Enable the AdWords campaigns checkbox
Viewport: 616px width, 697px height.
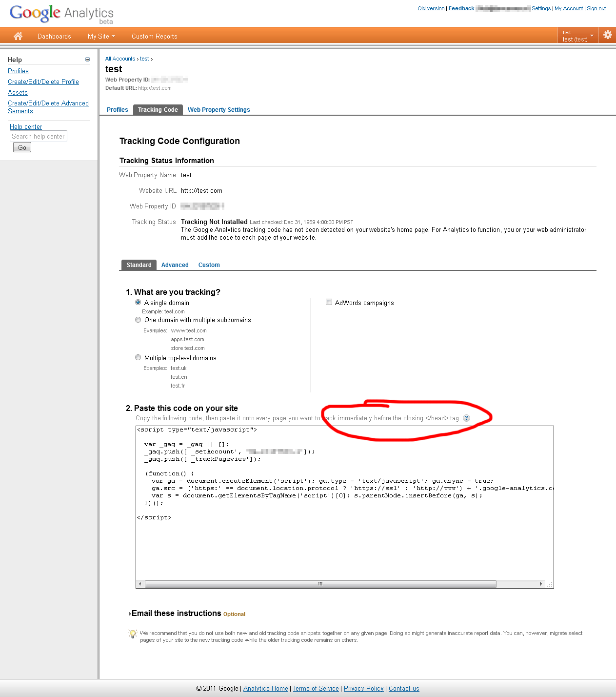(x=329, y=302)
